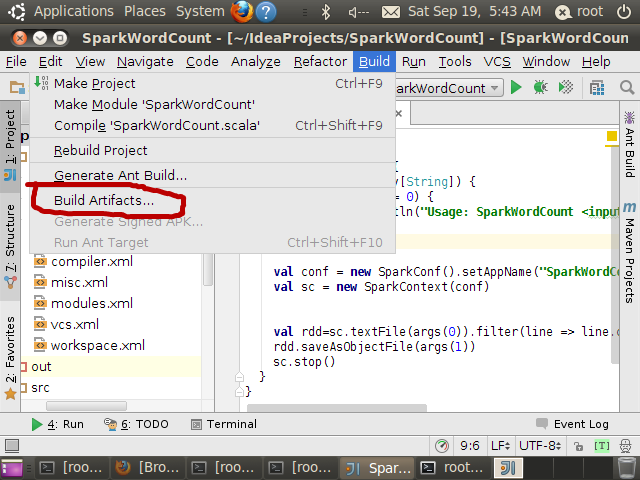Viewport: 640px width, 480px height.
Task: Click the open folder toolbar icon
Action: point(17,87)
